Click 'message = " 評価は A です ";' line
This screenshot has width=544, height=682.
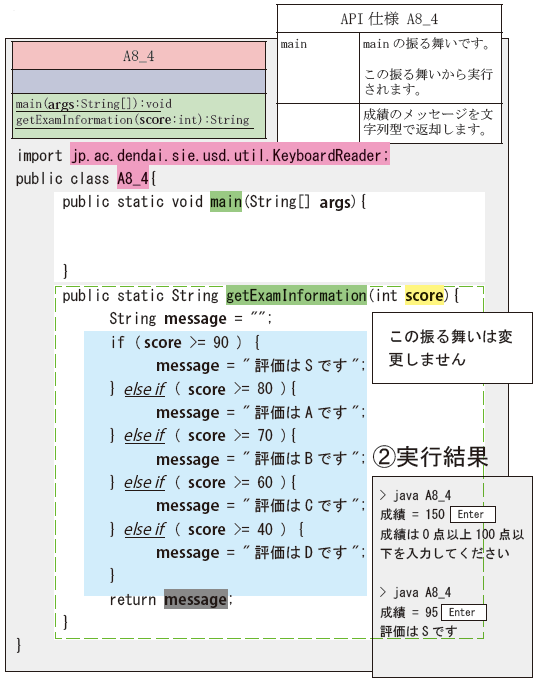coord(260,412)
